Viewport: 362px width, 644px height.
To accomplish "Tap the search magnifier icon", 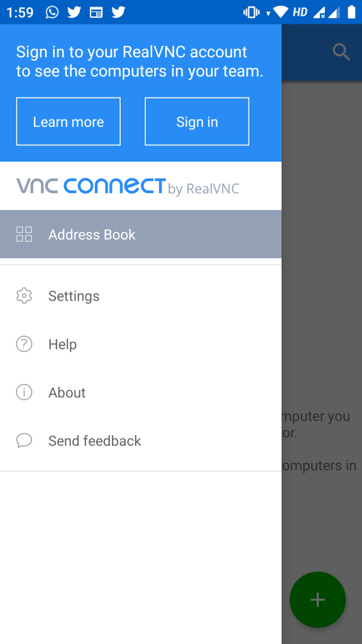I will (x=341, y=52).
